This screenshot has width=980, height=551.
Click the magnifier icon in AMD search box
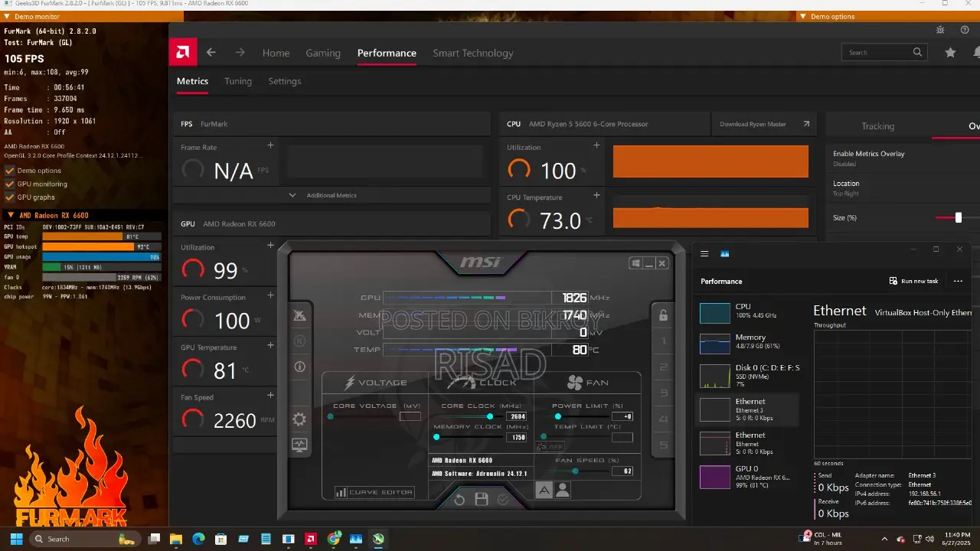(917, 53)
